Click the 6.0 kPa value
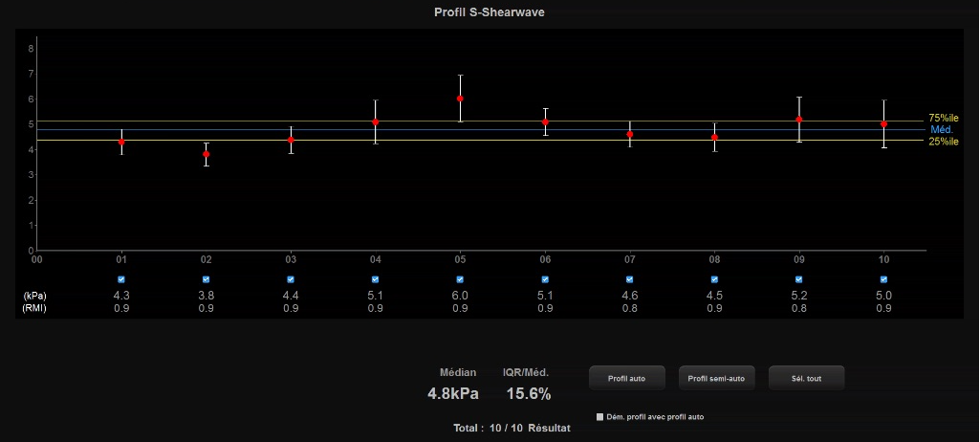Image resolution: width=980 pixels, height=442 pixels. pyautogui.click(x=460, y=296)
